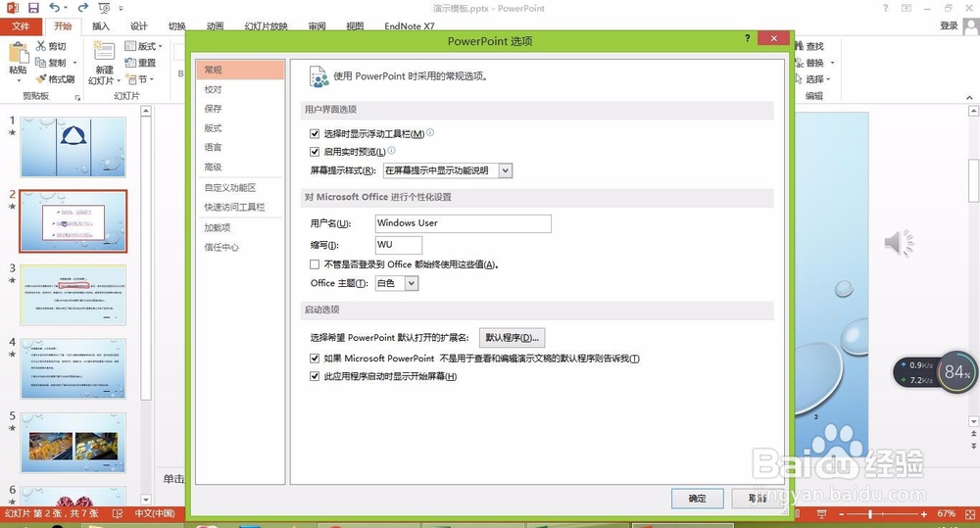Image resolution: width=980 pixels, height=528 pixels.
Task: Open the Office theme dropdown
Action: point(411,283)
